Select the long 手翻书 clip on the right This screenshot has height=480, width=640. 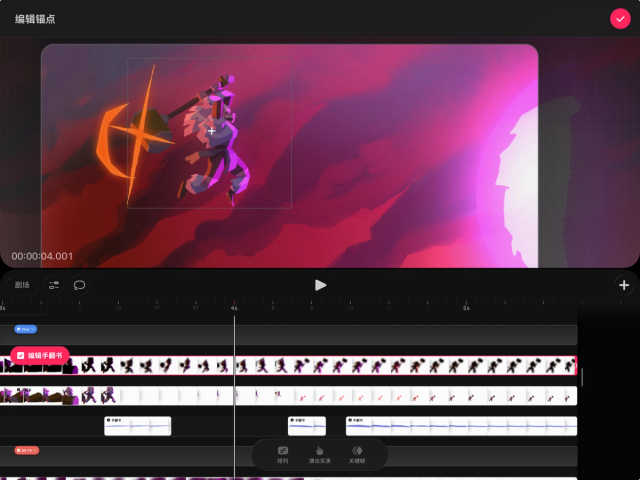(461, 426)
